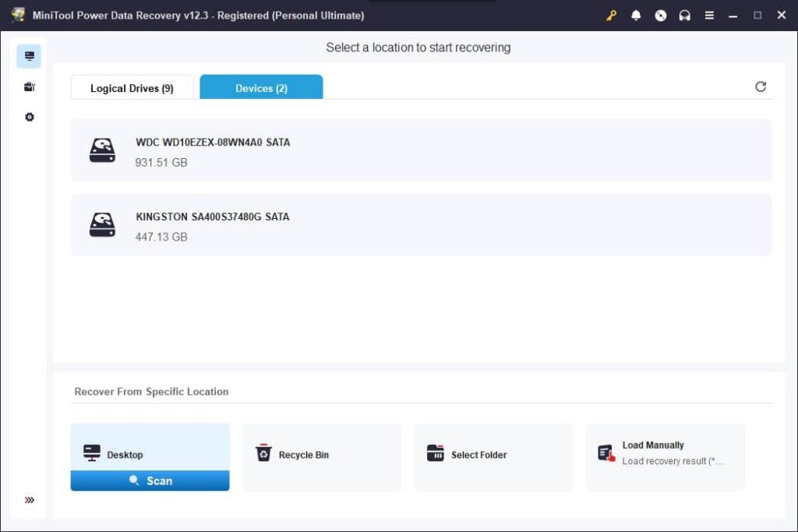The width and height of the screenshot is (798, 532).
Task: Choose the Select Folder card
Action: [x=493, y=456]
